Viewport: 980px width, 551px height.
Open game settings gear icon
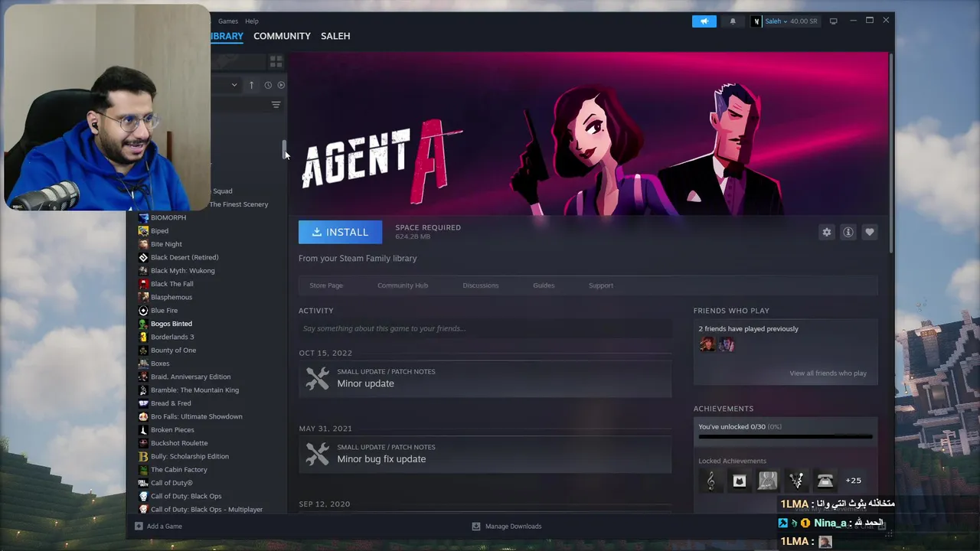click(826, 232)
